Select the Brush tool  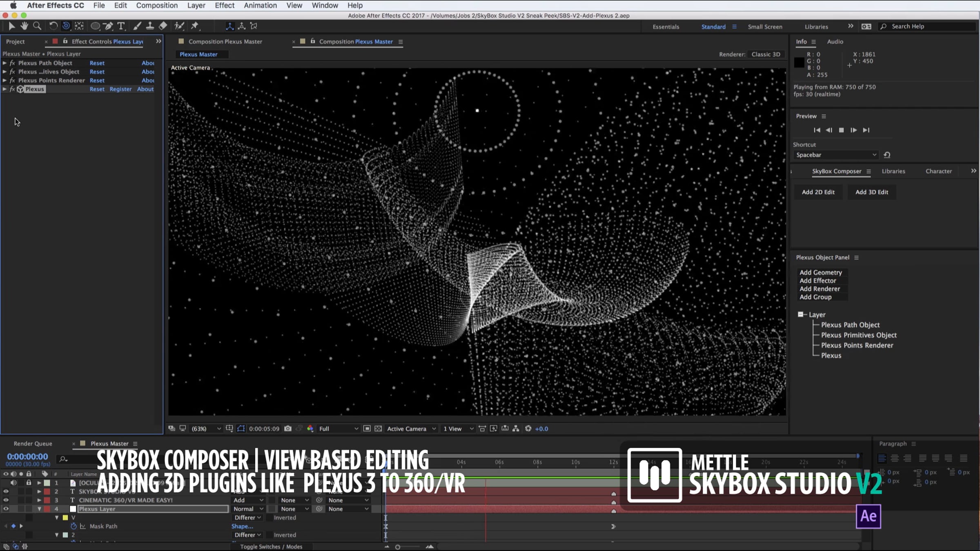tap(137, 26)
